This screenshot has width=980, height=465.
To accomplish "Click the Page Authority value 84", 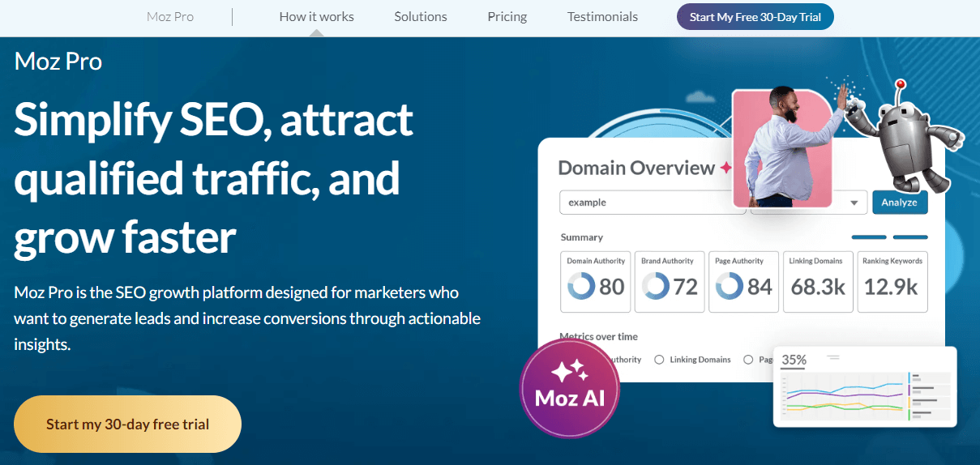I will point(760,286).
